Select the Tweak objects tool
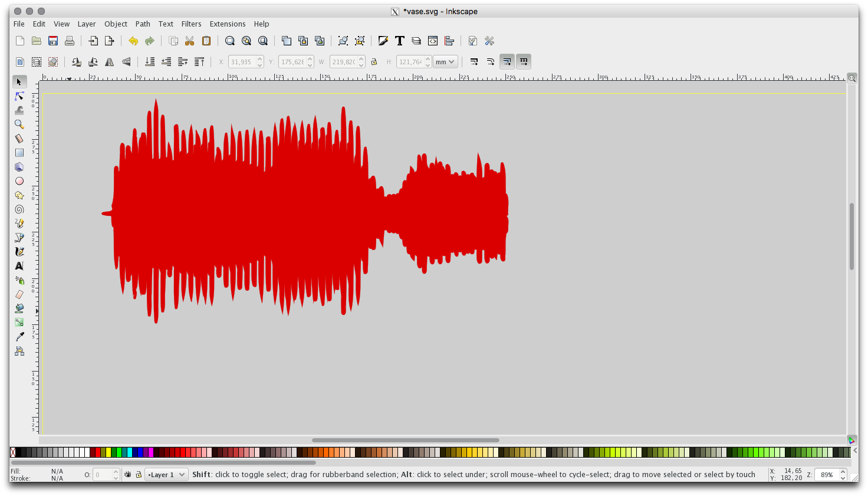The image size is (868, 496). (19, 110)
